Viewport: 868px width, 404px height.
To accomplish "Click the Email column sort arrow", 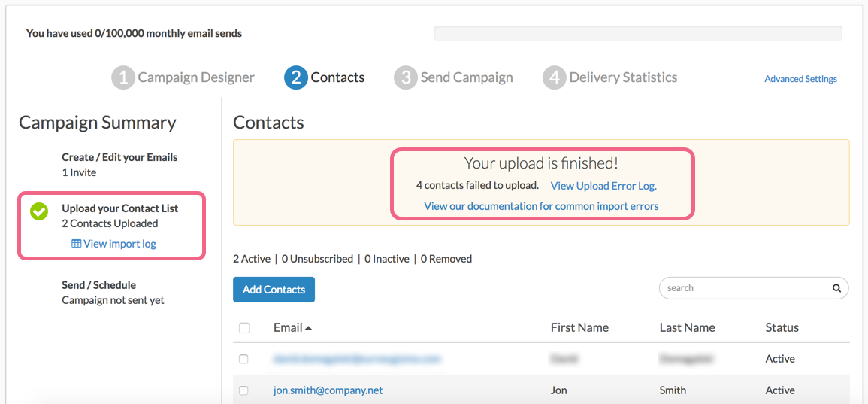I will coord(308,328).
